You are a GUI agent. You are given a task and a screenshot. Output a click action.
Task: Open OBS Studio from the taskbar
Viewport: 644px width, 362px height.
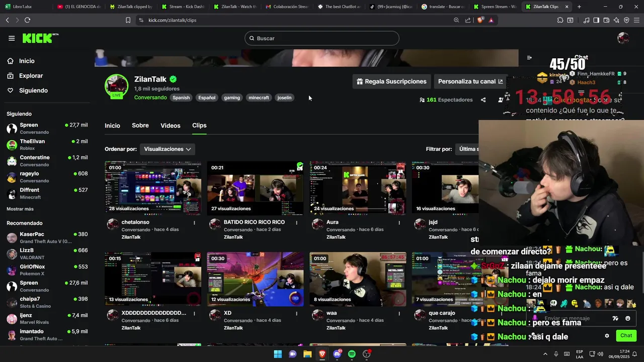367,354
